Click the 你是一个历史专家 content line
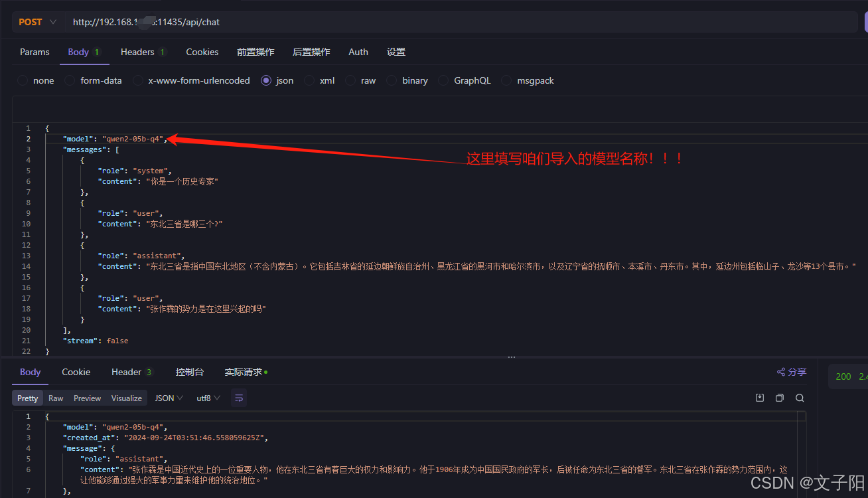Viewport: 868px width, 498px height. click(x=158, y=181)
